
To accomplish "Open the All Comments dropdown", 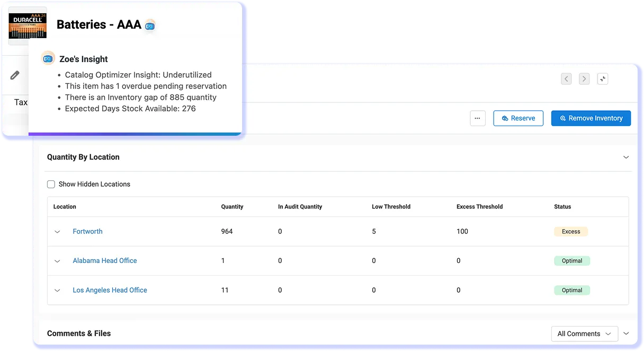I will (584, 334).
